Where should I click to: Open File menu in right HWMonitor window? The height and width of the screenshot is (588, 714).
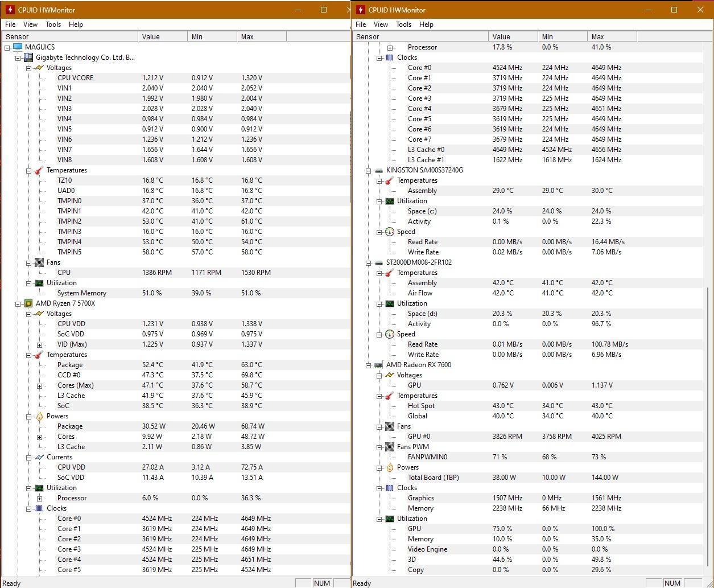coord(361,24)
